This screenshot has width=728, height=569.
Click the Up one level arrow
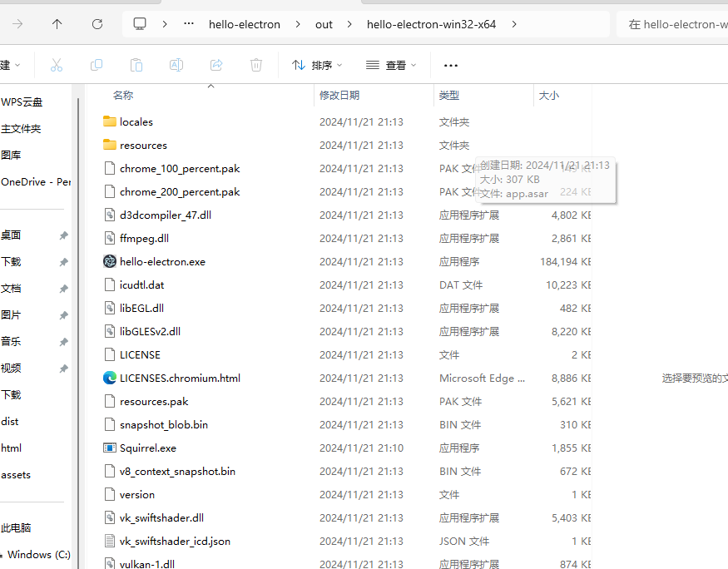click(x=57, y=24)
